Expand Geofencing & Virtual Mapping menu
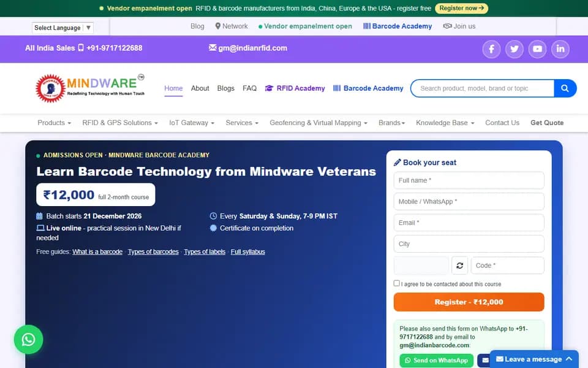This screenshot has width=588, height=368. coord(318,123)
